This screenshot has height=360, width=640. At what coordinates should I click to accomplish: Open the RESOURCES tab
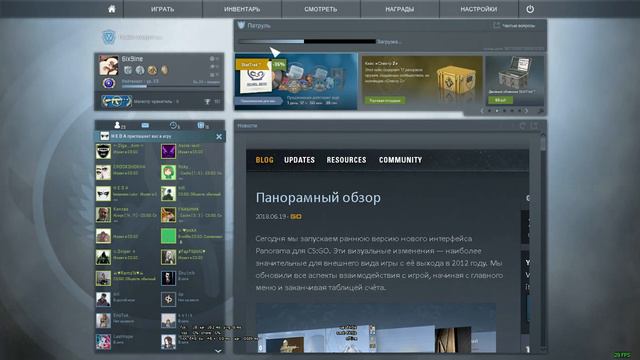(346, 160)
